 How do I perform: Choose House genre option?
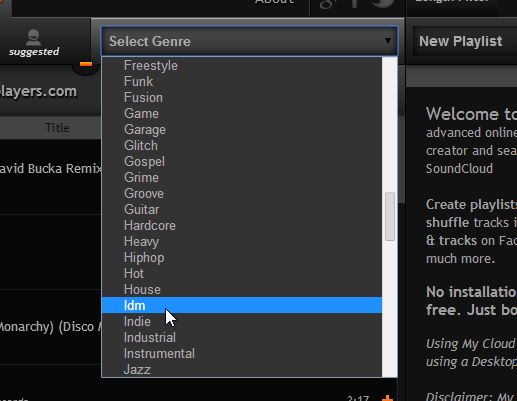(242, 289)
